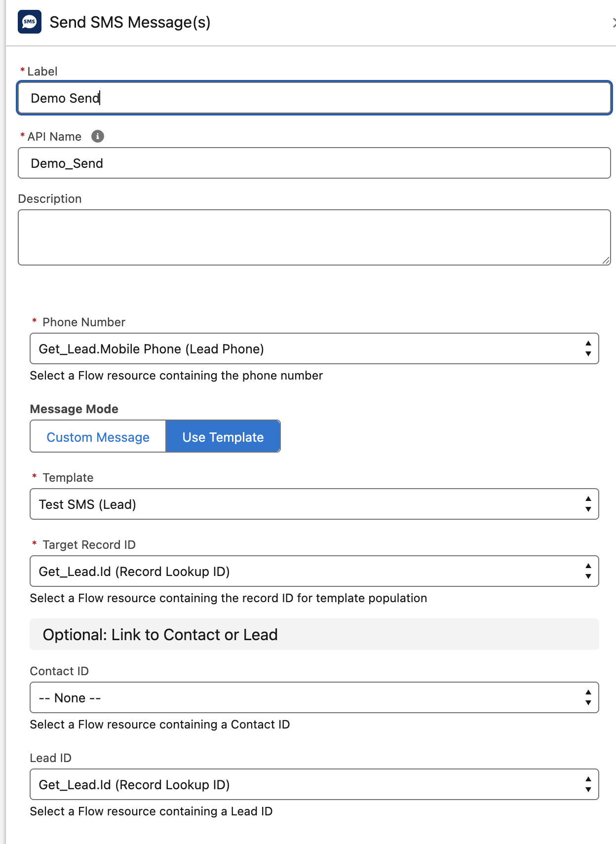Click the Label input field
The image size is (616, 844).
click(x=314, y=98)
